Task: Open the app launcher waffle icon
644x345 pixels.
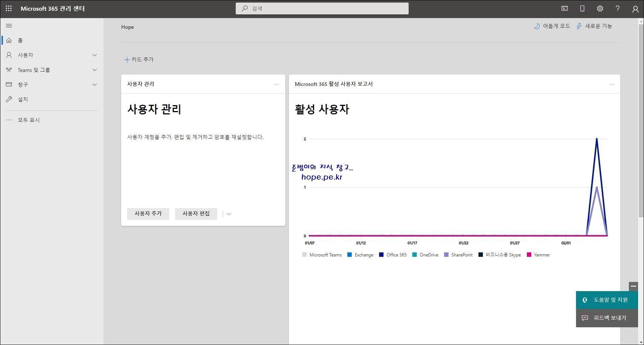Action: pos(8,8)
